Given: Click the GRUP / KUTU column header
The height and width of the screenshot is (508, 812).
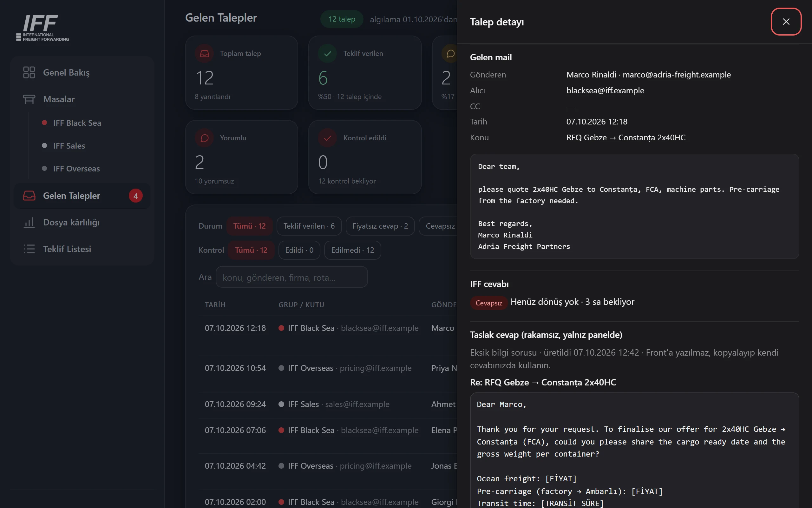Looking at the screenshot, I should (301, 305).
